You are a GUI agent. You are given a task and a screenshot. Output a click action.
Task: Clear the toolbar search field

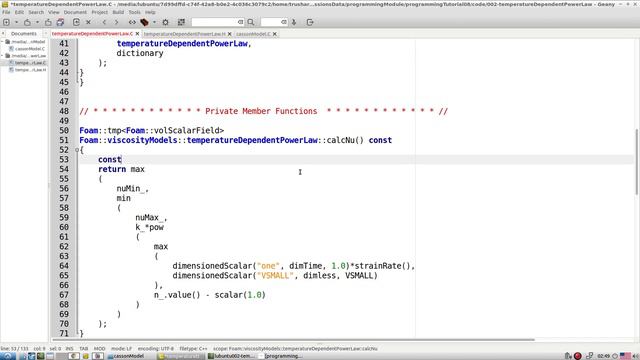pyautogui.click(x=241, y=22)
